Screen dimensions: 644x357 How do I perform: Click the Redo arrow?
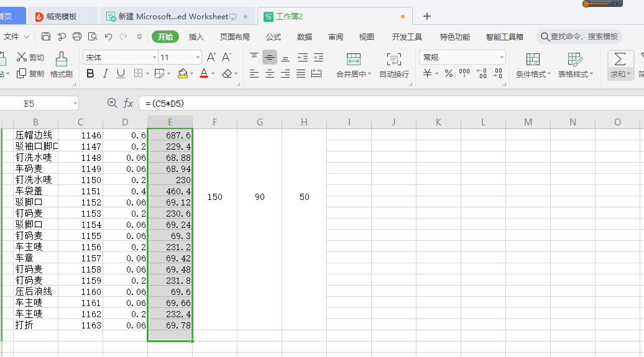pos(123,37)
